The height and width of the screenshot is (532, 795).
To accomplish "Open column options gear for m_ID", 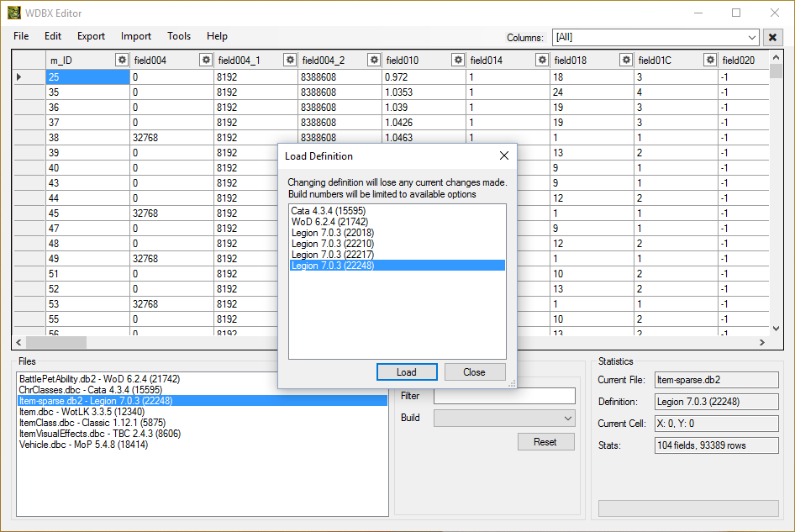I will click(x=122, y=60).
